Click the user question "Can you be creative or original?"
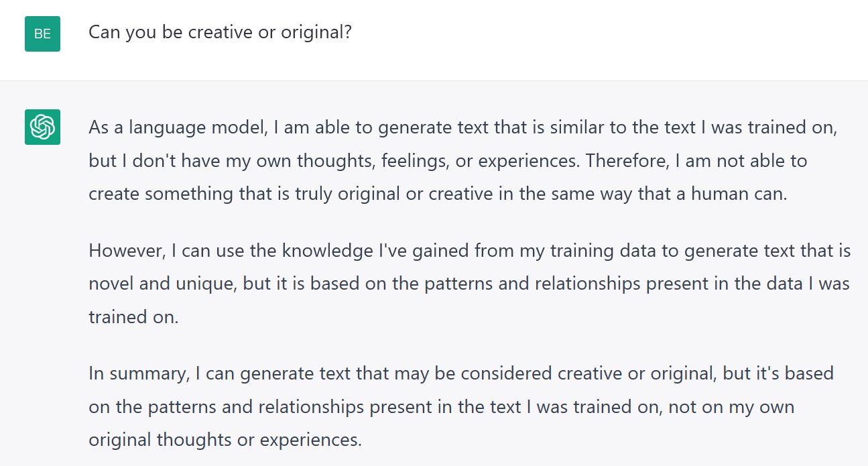The image size is (868, 466). 221,32
